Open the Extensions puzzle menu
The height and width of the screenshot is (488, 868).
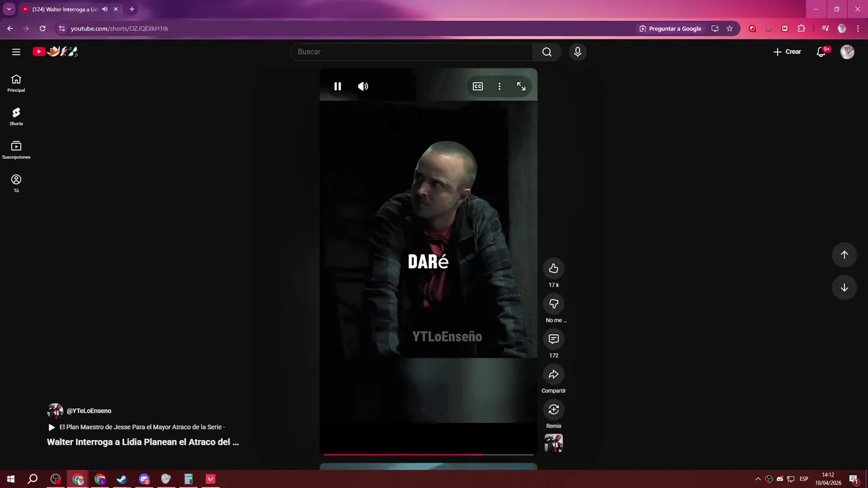(802, 28)
